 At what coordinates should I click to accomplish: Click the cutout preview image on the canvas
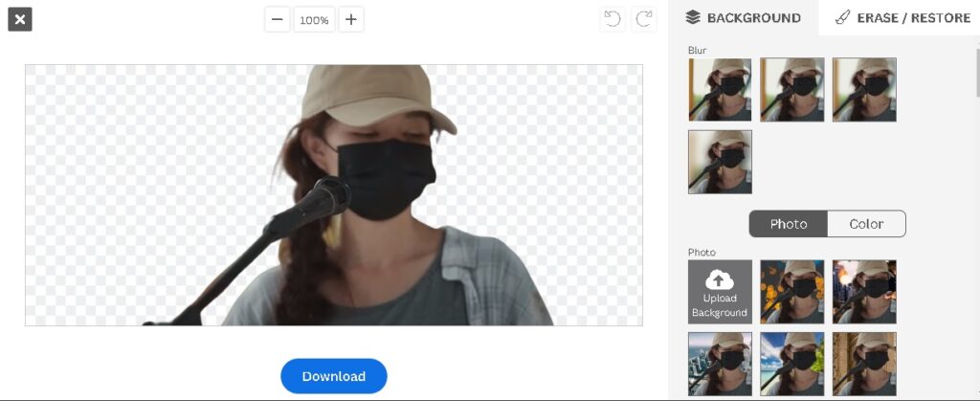334,195
